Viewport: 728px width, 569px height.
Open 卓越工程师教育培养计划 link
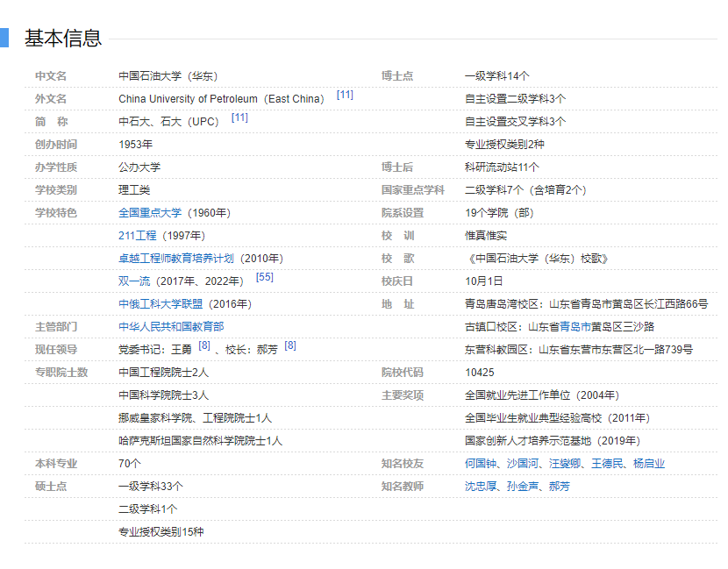point(176,259)
